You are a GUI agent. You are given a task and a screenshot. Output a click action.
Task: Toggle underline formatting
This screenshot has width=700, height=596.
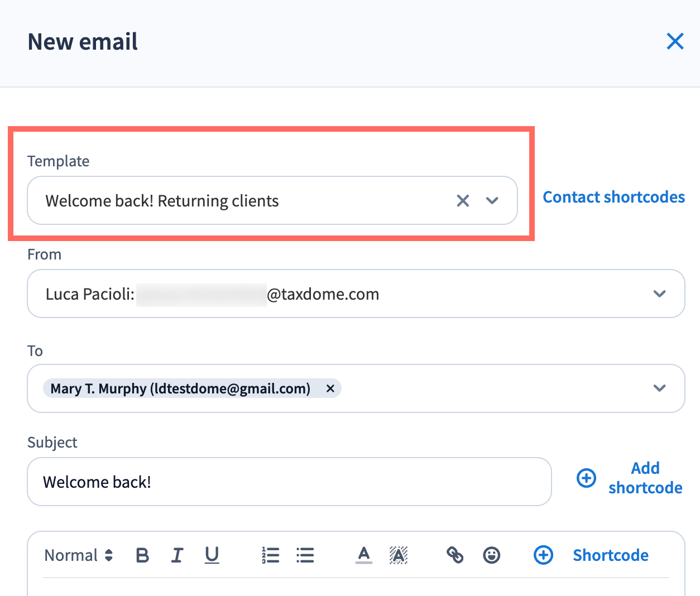coord(212,555)
